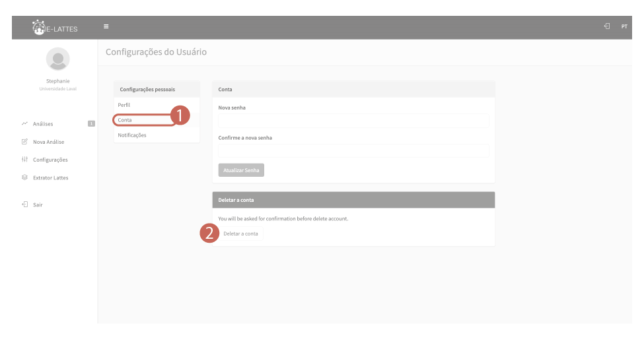Toggle the sidebar with the hamburger icon
The height and width of the screenshot is (343, 644).
coord(106,27)
